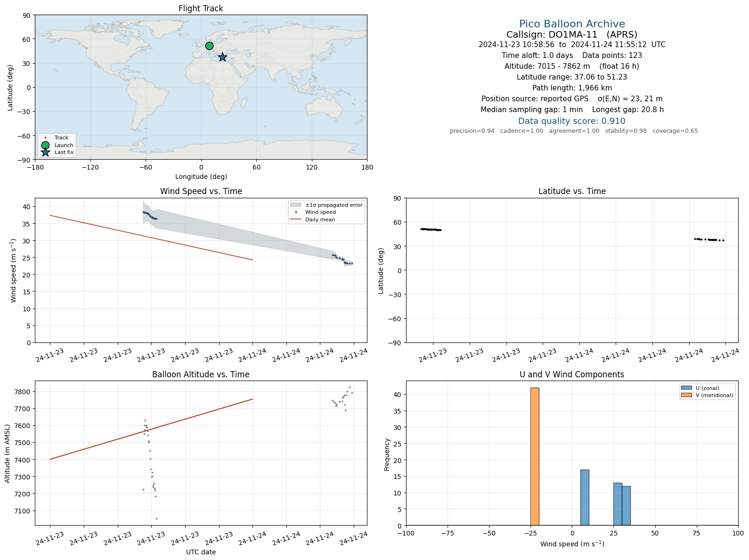Screen dimensions: 749x560
Task: Click the tallest blue U histogram bar
Action: [x=585, y=497]
